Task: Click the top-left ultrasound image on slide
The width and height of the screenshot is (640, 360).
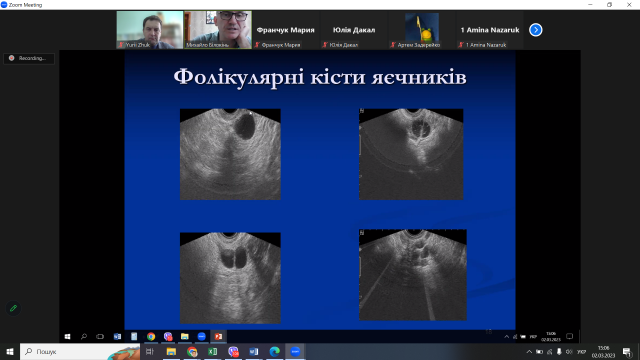Action: click(x=230, y=154)
